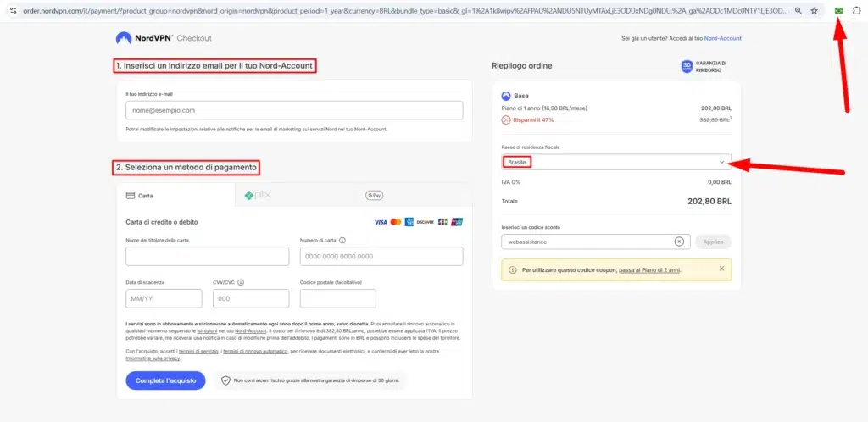Click the Mastercard logo

395,222
